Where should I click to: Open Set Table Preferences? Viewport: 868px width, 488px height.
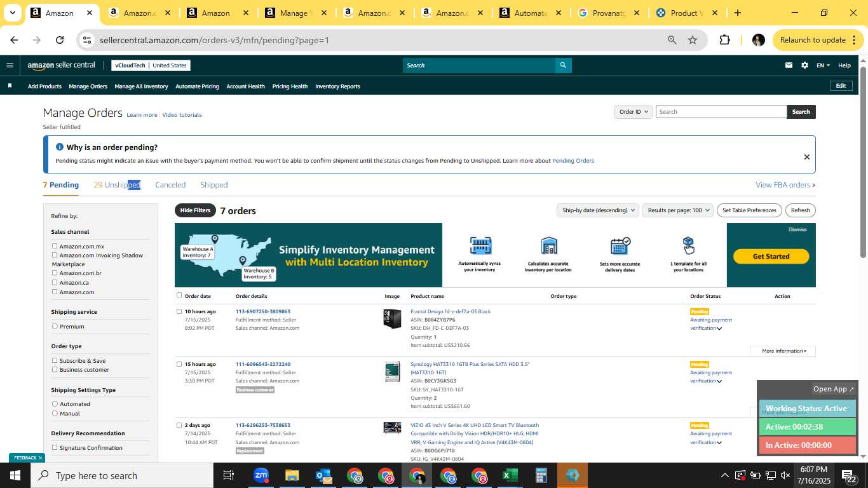(750, 210)
